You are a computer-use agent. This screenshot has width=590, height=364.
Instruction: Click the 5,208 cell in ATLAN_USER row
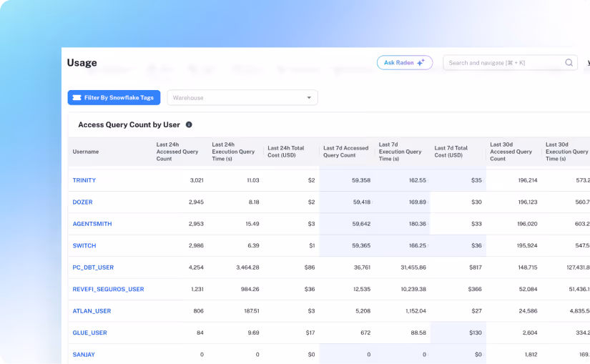click(x=363, y=311)
